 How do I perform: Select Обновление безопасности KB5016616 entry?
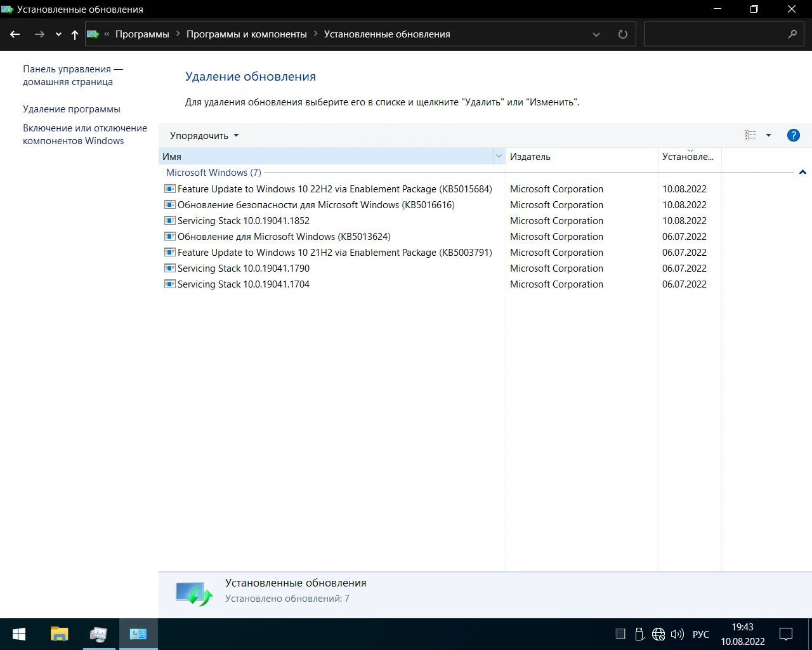316,205
